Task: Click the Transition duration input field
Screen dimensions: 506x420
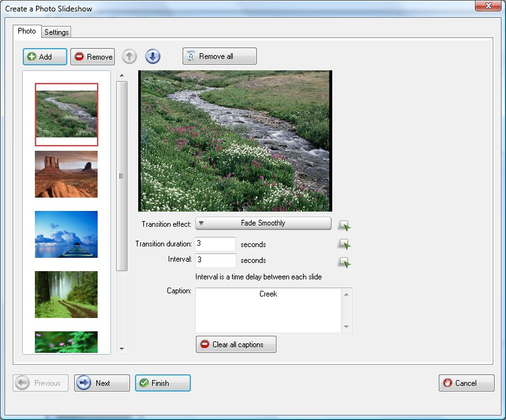Action: coord(215,244)
